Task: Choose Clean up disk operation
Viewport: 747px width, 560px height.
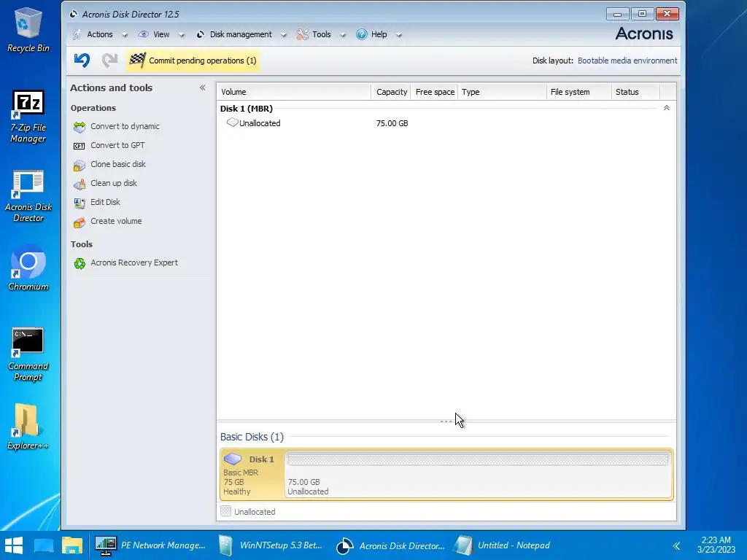Action: pyautogui.click(x=113, y=183)
